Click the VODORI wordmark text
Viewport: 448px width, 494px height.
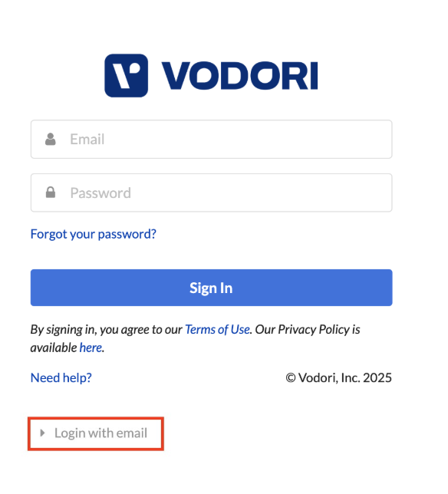coord(240,76)
